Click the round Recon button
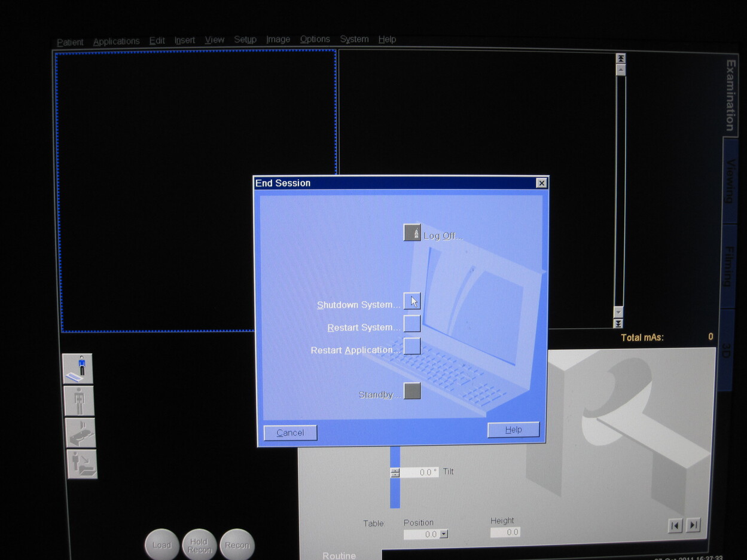This screenshot has height=560, width=747. 237,545
